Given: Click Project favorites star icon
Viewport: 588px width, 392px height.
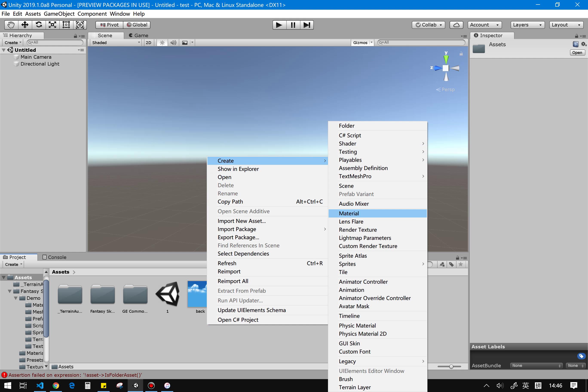Looking at the screenshot, I should click(x=461, y=264).
